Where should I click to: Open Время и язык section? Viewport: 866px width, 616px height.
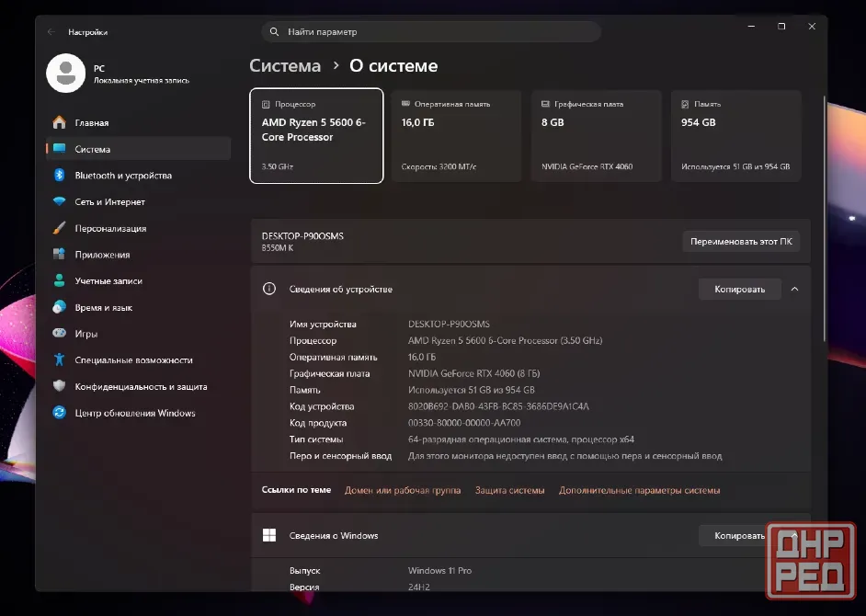click(138, 307)
